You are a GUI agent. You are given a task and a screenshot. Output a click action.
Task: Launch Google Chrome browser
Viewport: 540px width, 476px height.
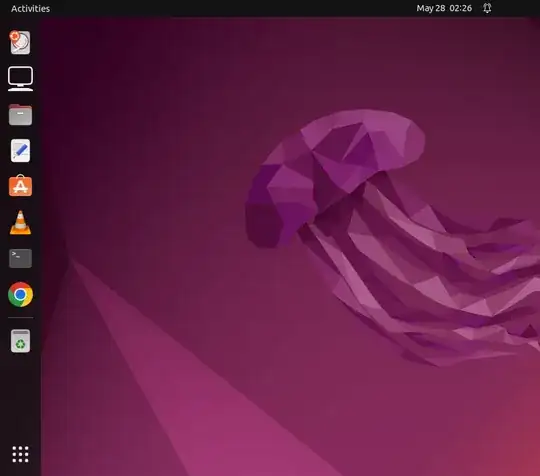point(20,294)
